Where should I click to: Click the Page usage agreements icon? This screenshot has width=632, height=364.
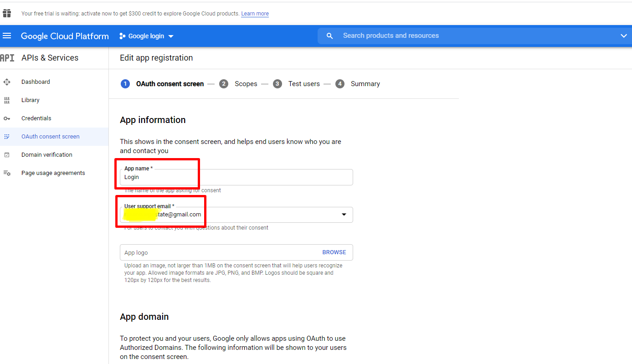coord(7,173)
